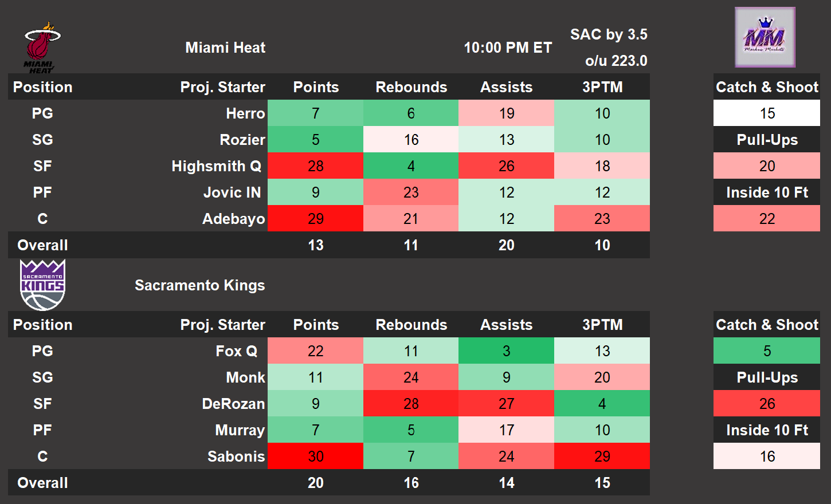Select Jovic IN in the starters list
The width and height of the screenshot is (831, 504).
coord(232,192)
